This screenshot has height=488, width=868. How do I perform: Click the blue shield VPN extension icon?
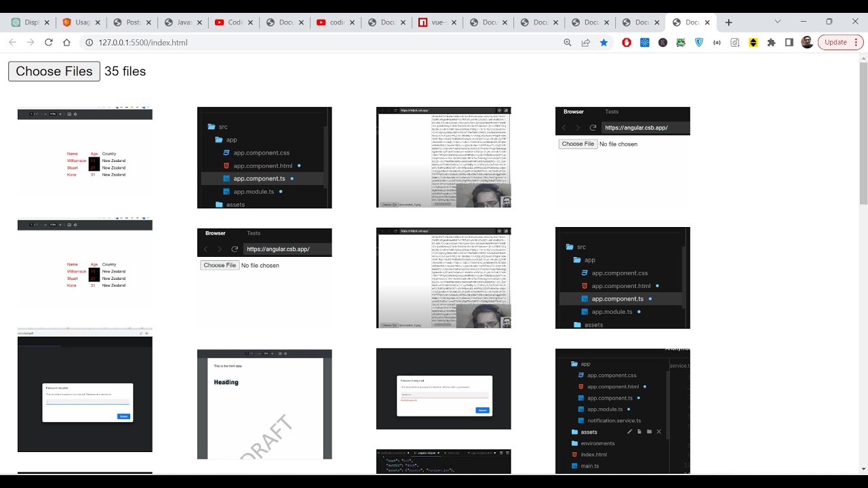pyautogui.click(x=699, y=42)
